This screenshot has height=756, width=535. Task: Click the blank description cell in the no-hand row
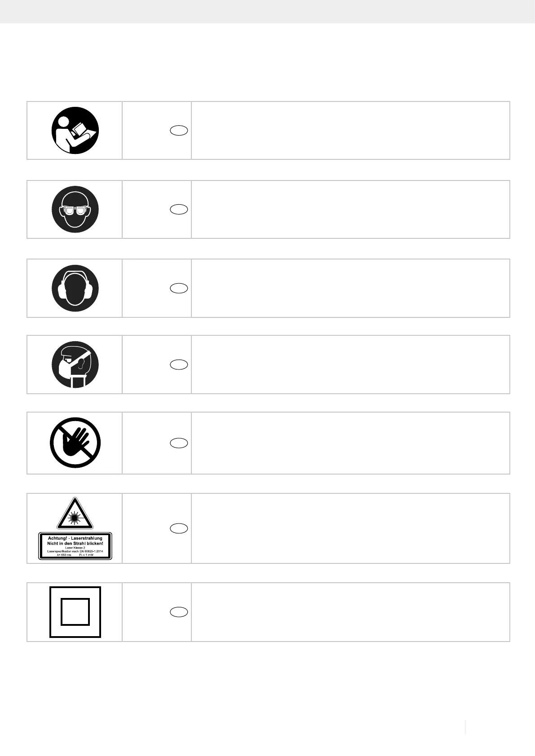pyautogui.click(x=350, y=443)
